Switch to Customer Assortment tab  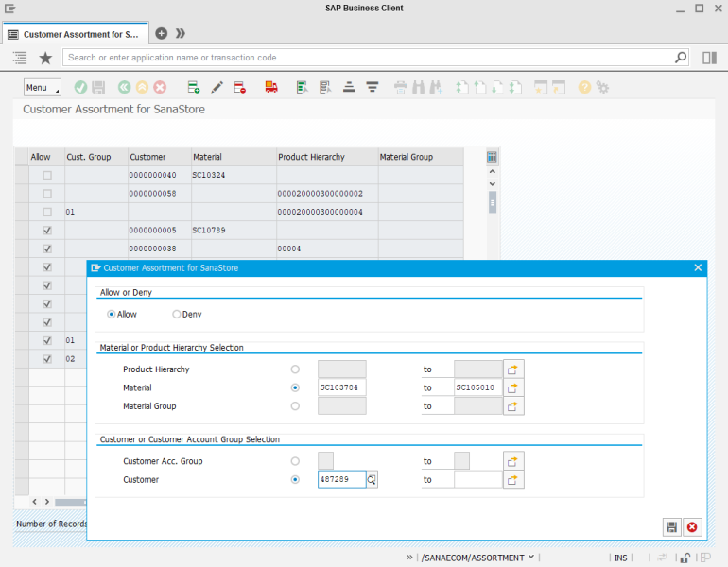[x=76, y=34]
